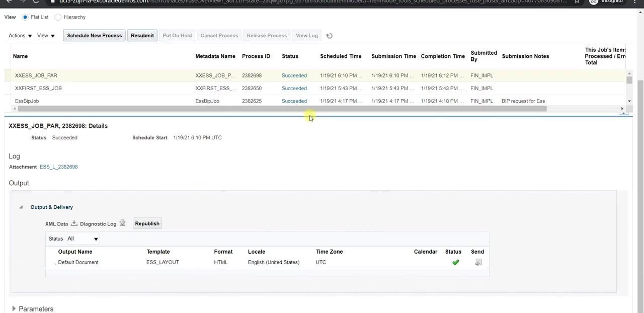
Task: Click the Metadata Name column header
Action: tap(215, 56)
